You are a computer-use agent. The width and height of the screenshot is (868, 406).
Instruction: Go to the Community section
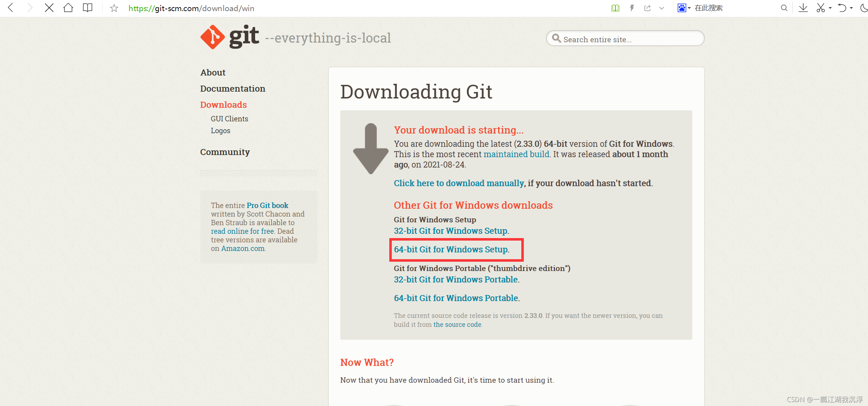[x=225, y=152]
